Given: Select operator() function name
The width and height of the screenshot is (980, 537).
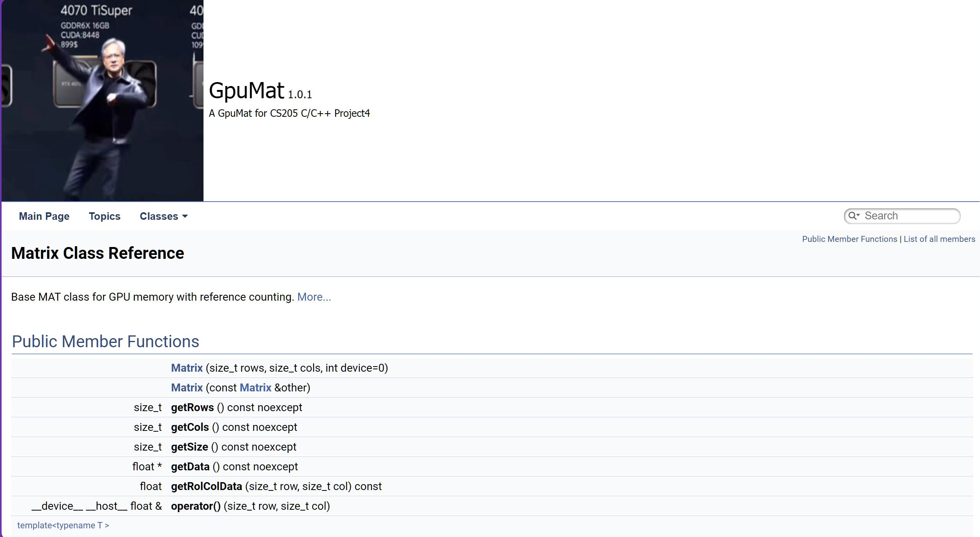Looking at the screenshot, I should 196,506.
